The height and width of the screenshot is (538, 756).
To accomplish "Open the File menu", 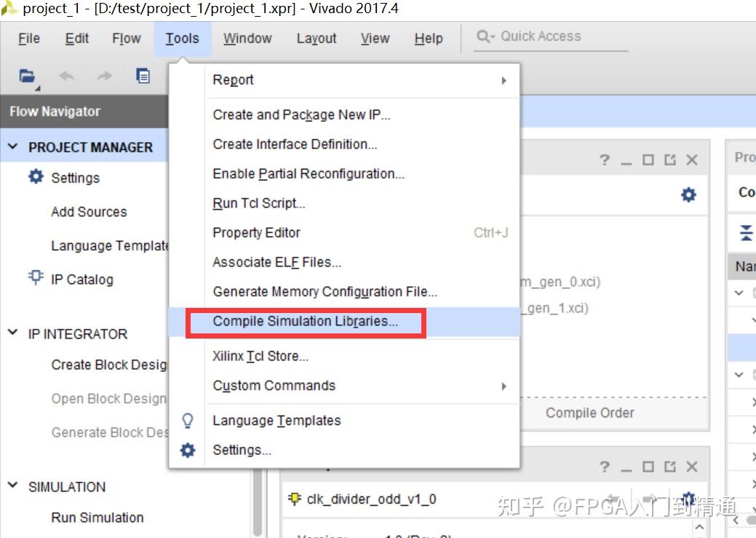I will pyautogui.click(x=29, y=38).
